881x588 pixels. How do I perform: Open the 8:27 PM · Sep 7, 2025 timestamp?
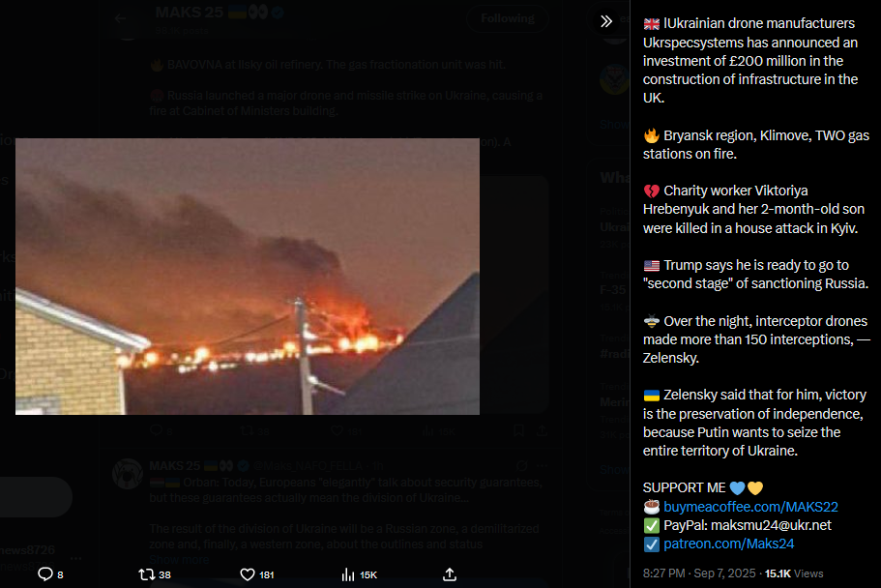point(699,573)
